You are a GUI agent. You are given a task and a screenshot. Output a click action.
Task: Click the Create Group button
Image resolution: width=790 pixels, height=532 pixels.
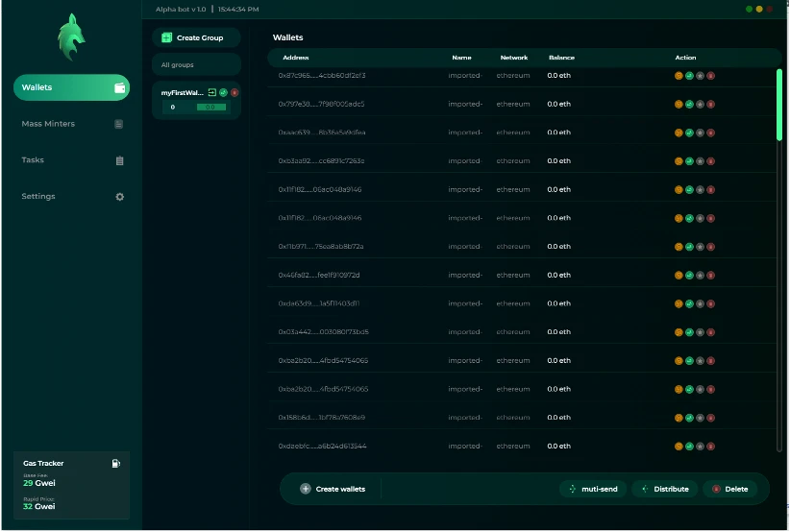tap(196, 37)
